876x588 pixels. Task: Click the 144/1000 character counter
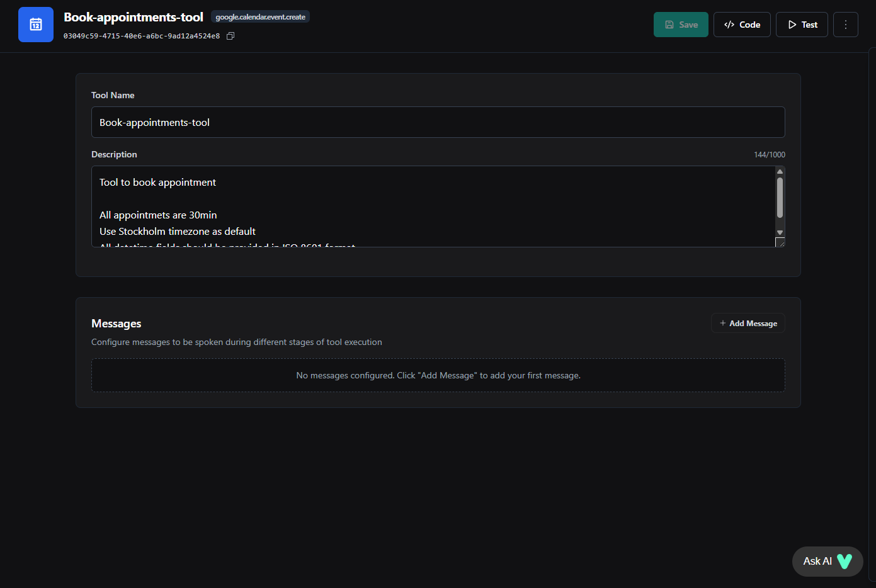pos(769,155)
